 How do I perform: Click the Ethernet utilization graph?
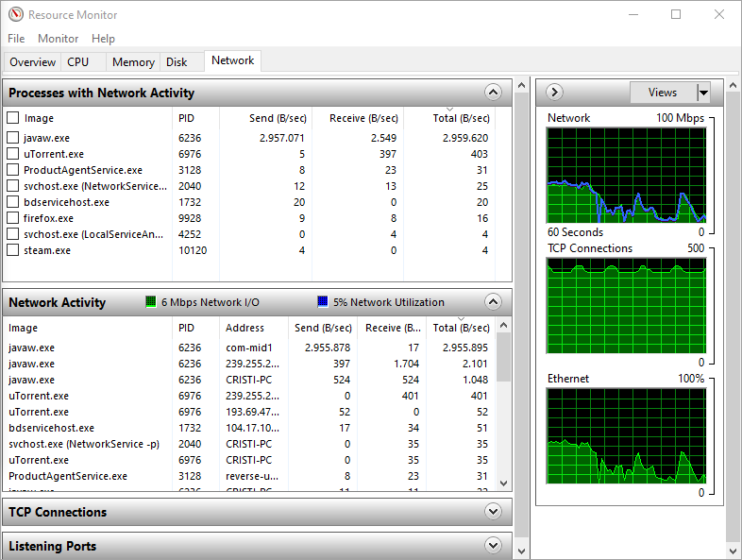click(x=626, y=436)
